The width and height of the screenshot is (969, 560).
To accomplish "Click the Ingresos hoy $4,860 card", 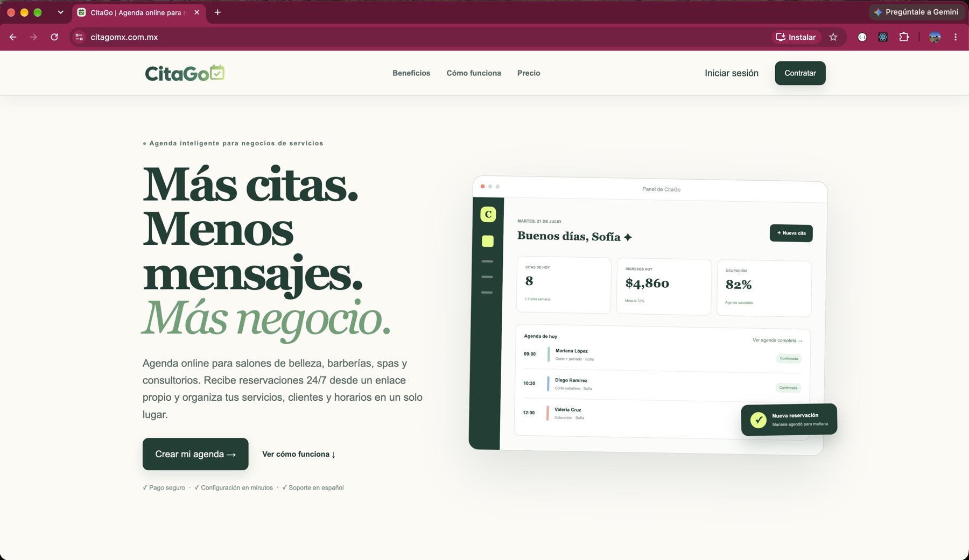I will (x=664, y=287).
